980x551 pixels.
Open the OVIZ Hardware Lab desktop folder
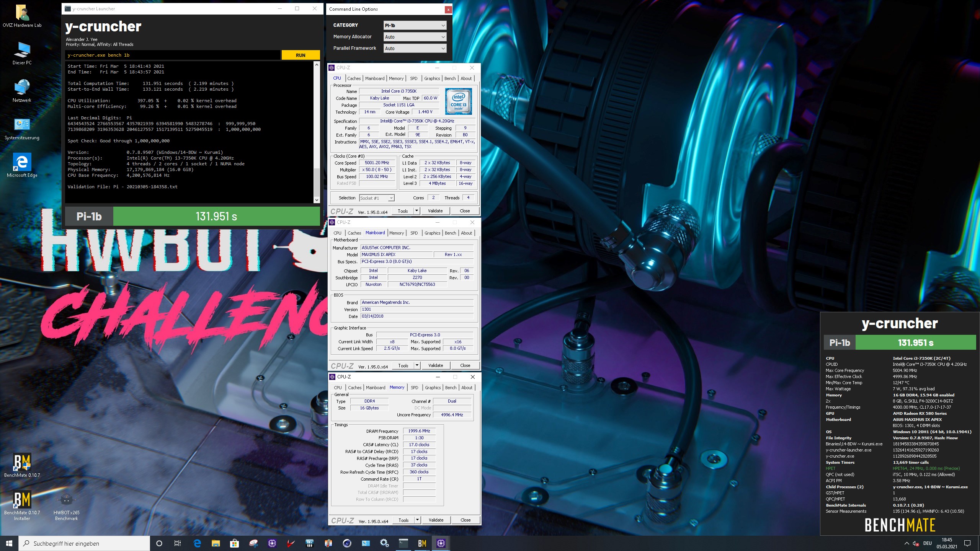point(22,15)
